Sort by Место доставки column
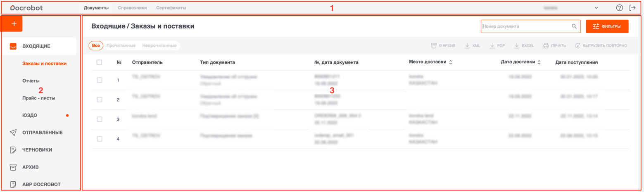 click(450, 62)
